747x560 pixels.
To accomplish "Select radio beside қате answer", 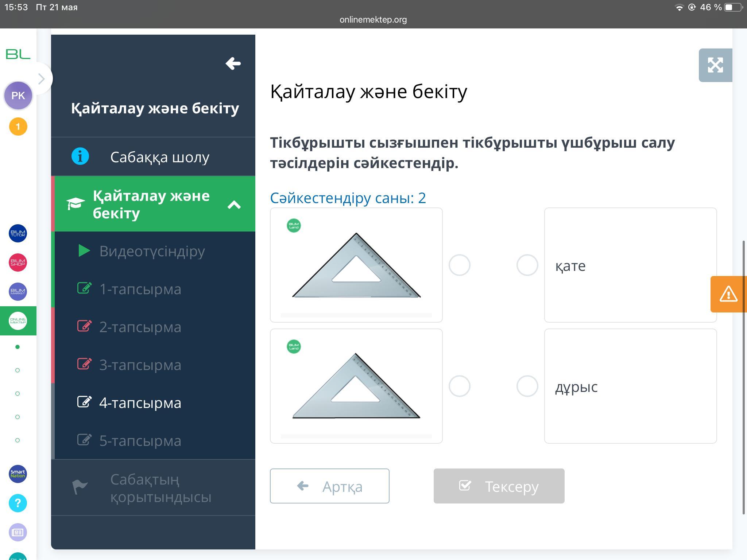I will (x=527, y=265).
